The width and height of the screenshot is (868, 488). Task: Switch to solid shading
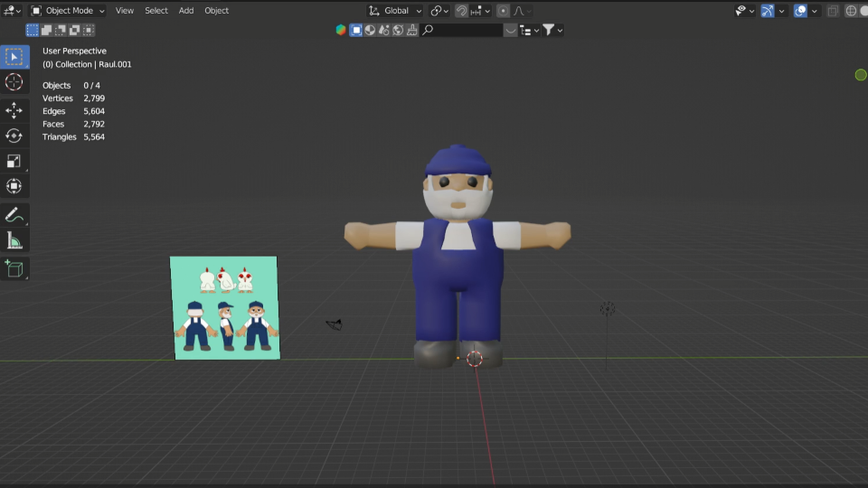coord(864,11)
